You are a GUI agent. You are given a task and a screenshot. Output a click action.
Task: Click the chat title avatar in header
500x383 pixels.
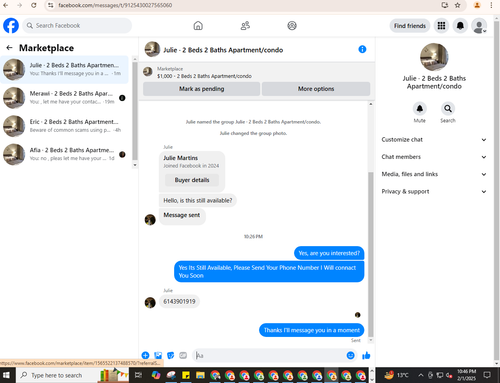152,49
